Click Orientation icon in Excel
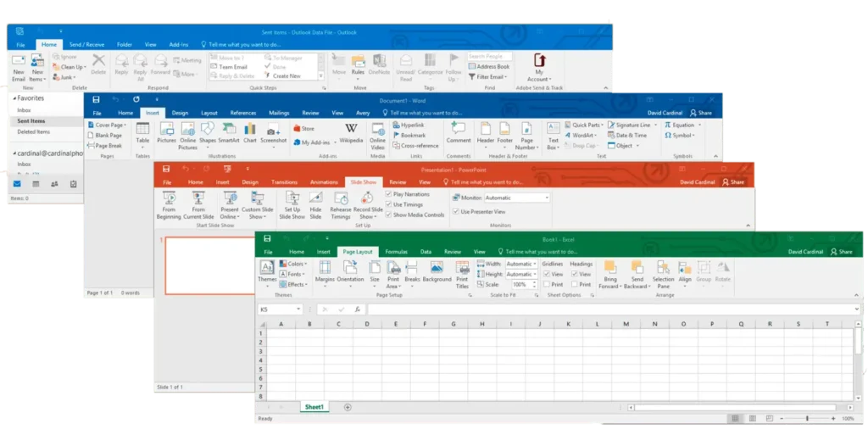Image resolution: width=868 pixels, height=435 pixels. 350,275
